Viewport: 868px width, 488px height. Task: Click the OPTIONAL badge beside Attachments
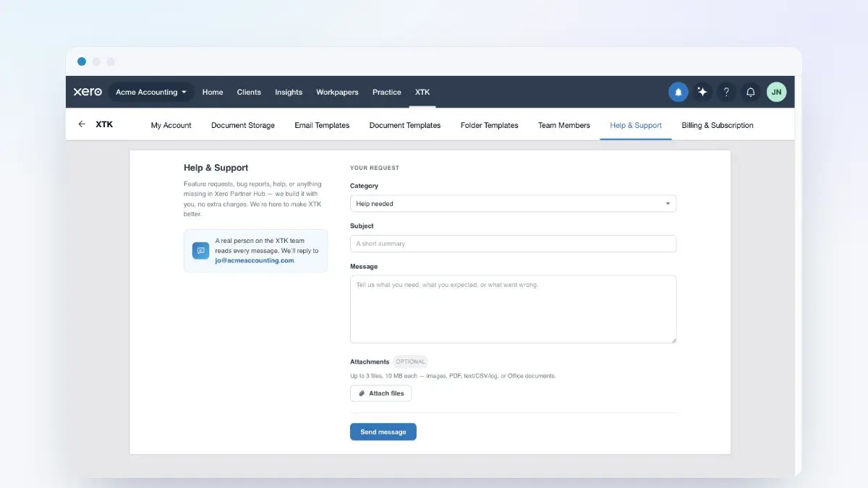click(411, 361)
